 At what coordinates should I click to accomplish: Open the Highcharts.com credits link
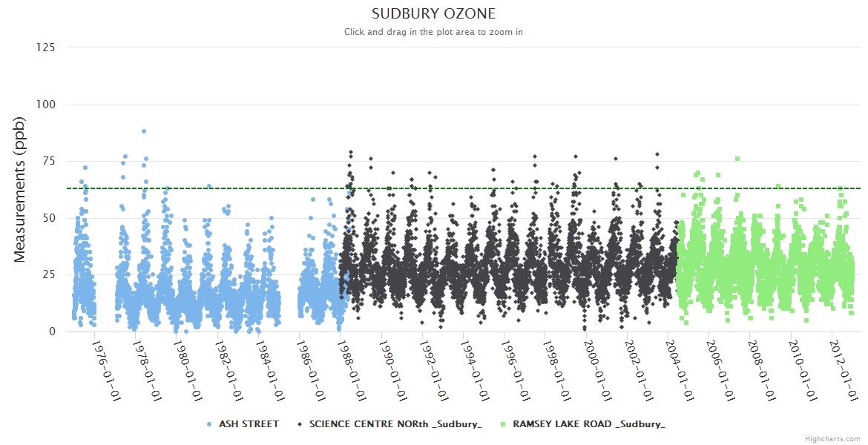pyautogui.click(x=832, y=439)
